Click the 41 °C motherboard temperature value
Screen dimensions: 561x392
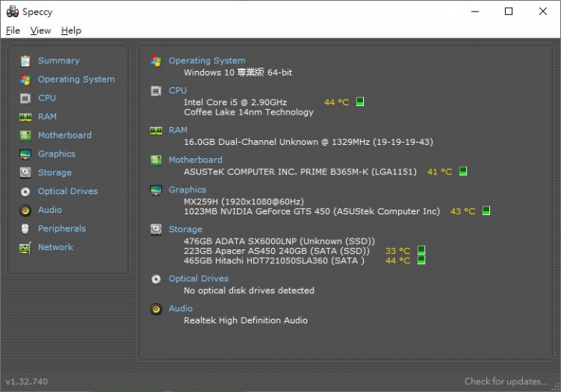coord(439,171)
